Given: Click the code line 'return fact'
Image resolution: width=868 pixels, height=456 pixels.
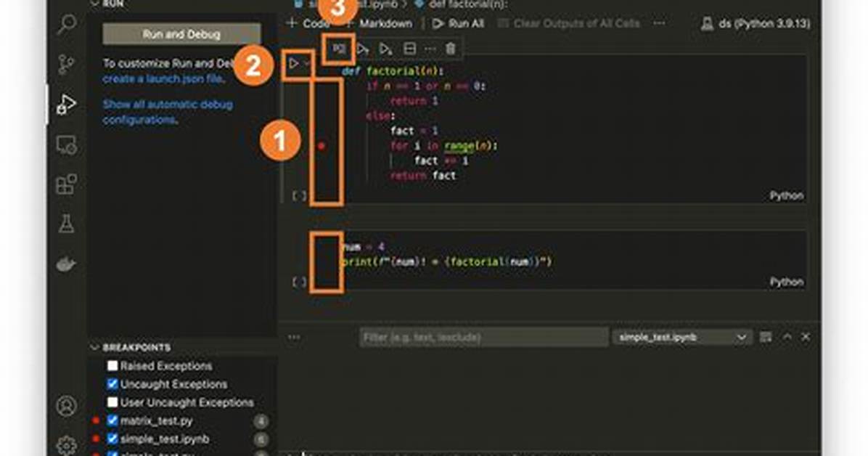Looking at the screenshot, I should tap(423, 176).
